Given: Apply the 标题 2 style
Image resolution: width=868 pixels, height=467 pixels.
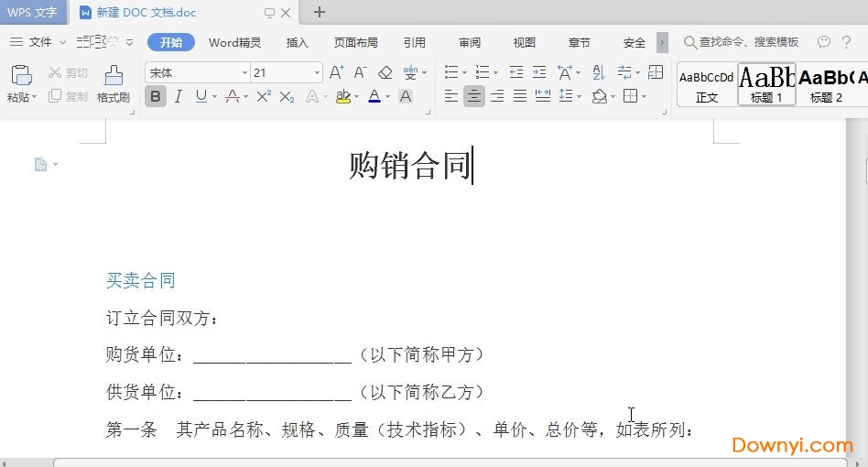Looking at the screenshot, I should [x=827, y=84].
